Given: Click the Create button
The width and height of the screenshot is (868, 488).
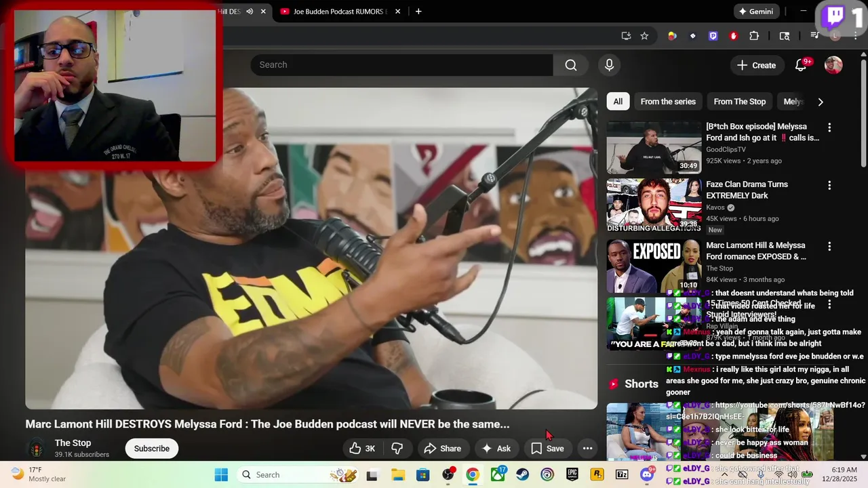Looking at the screenshot, I should 756,65.
